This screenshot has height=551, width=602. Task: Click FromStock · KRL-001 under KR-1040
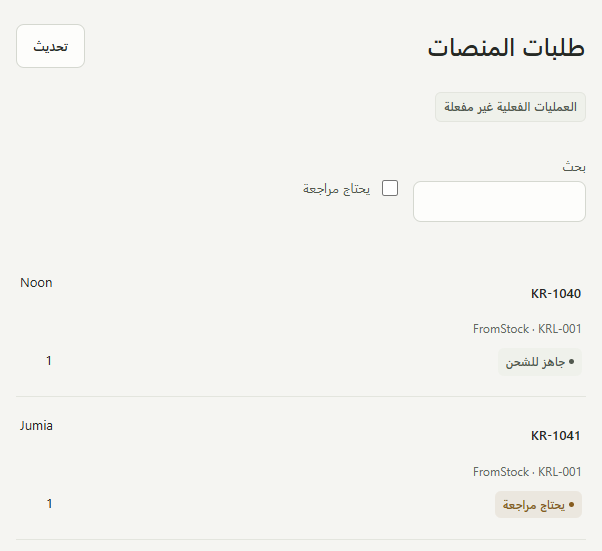click(x=527, y=329)
